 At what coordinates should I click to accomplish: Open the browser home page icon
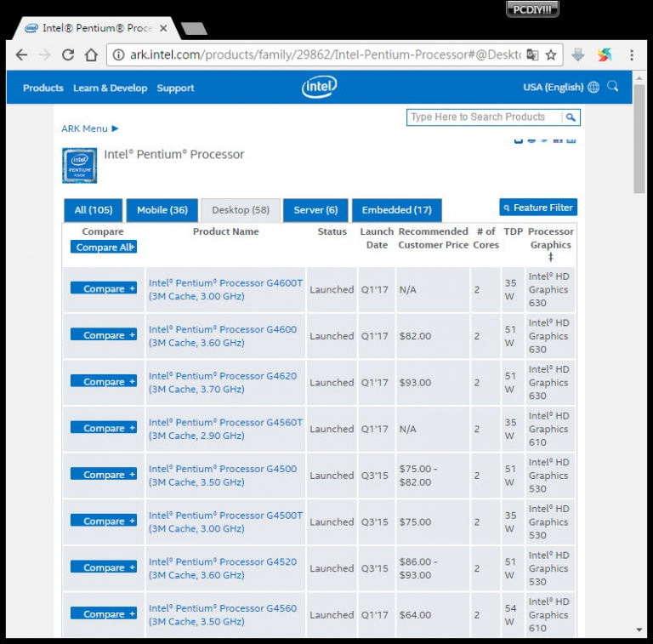(91, 54)
